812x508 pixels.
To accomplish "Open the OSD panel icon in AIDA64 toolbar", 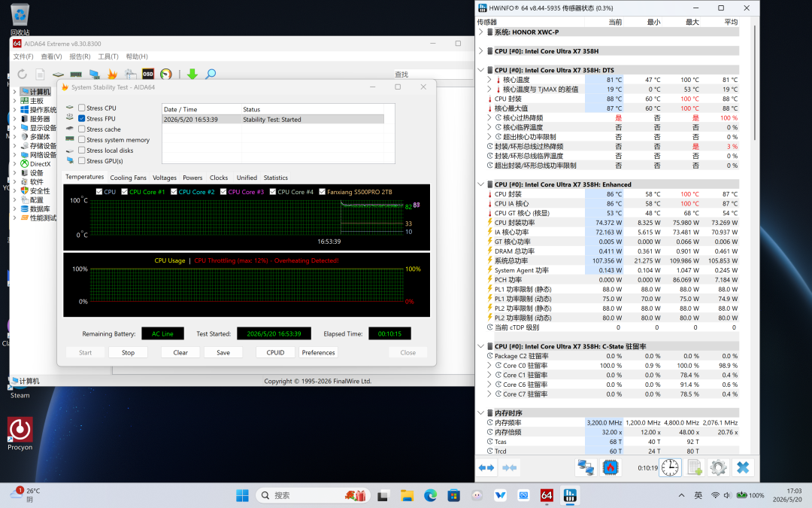I will [x=148, y=74].
